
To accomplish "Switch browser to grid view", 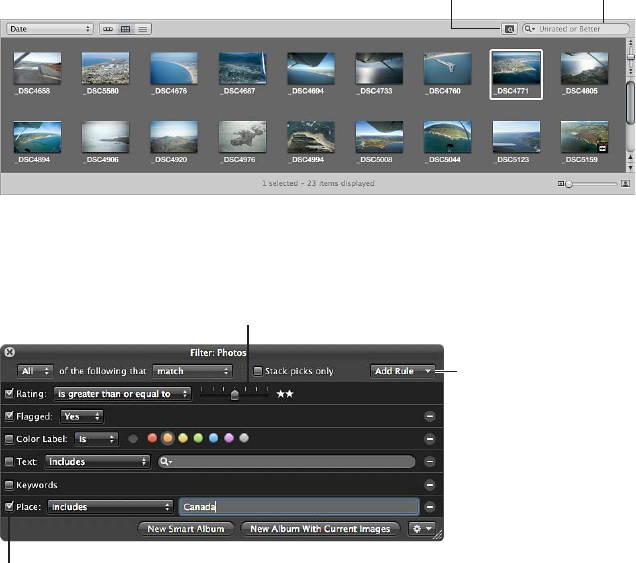I will click(125, 29).
